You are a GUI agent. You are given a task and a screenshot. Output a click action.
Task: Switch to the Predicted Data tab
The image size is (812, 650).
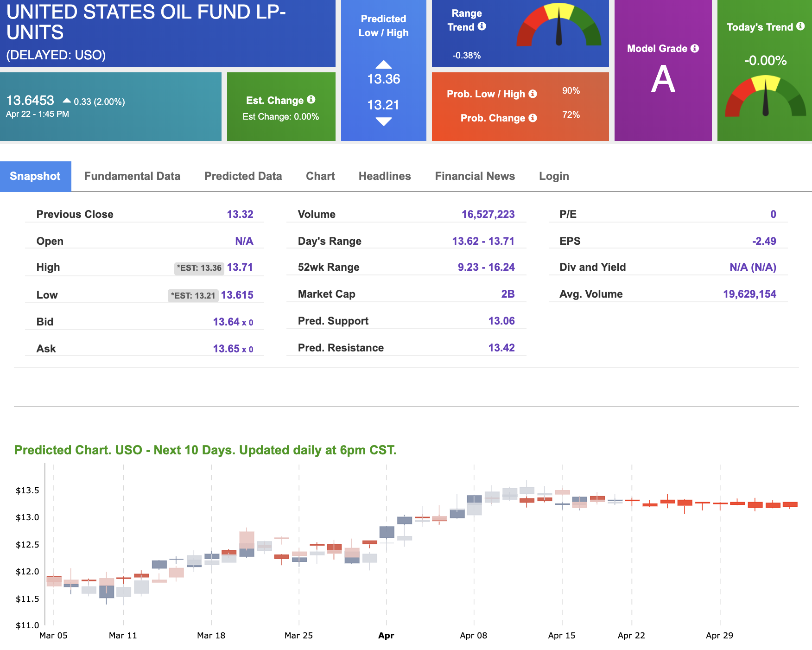click(243, 176)
